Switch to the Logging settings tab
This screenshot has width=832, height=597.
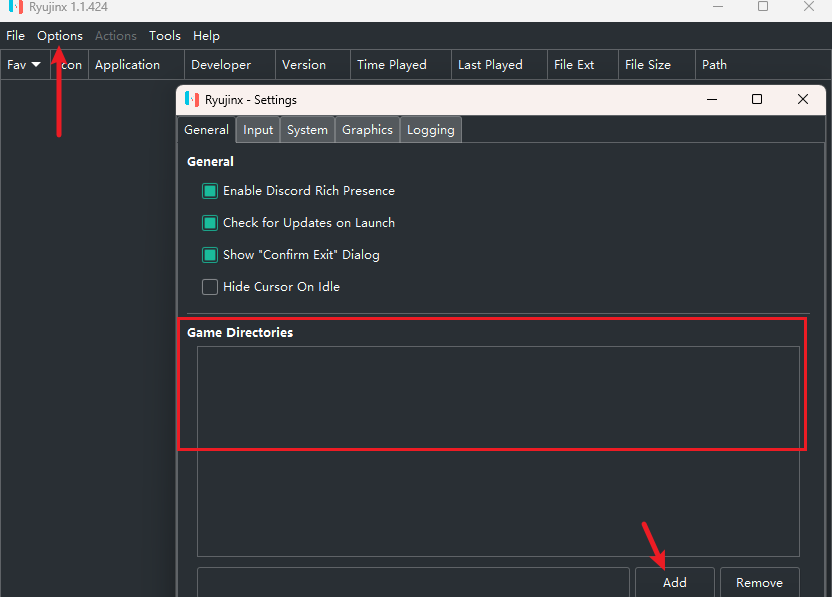[x=431, y=129]
